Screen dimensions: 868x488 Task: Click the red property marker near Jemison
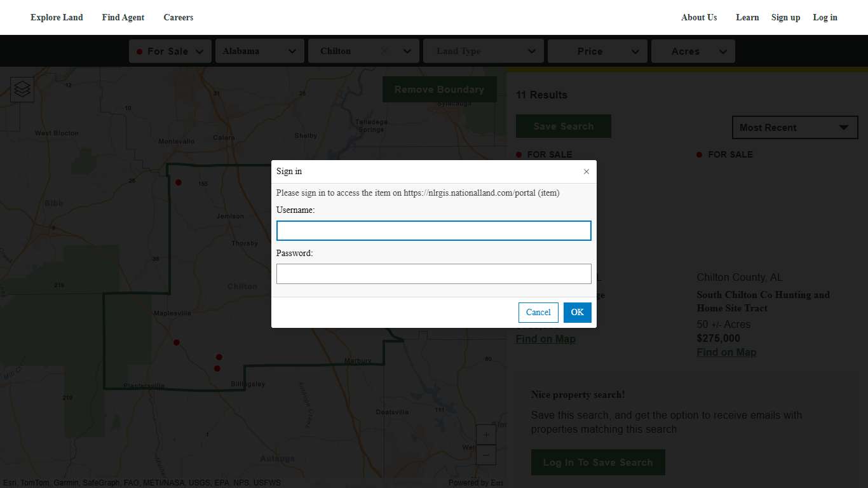point(179,182)
